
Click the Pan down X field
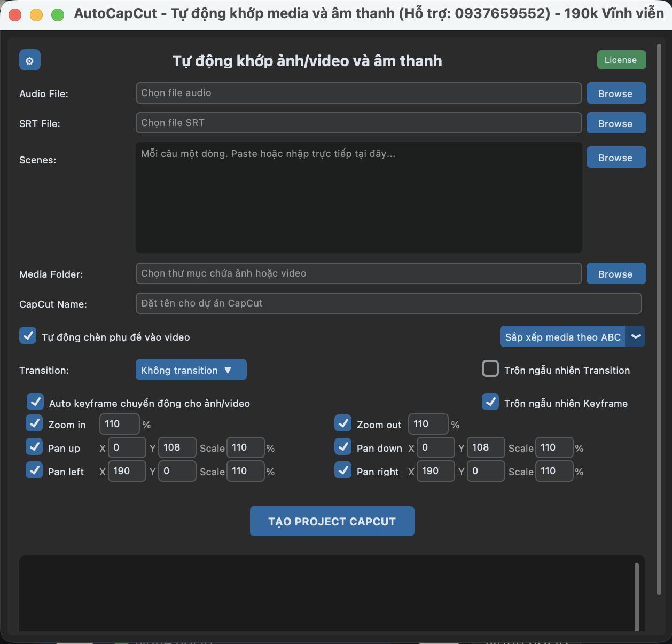click(x=436, y=447)
